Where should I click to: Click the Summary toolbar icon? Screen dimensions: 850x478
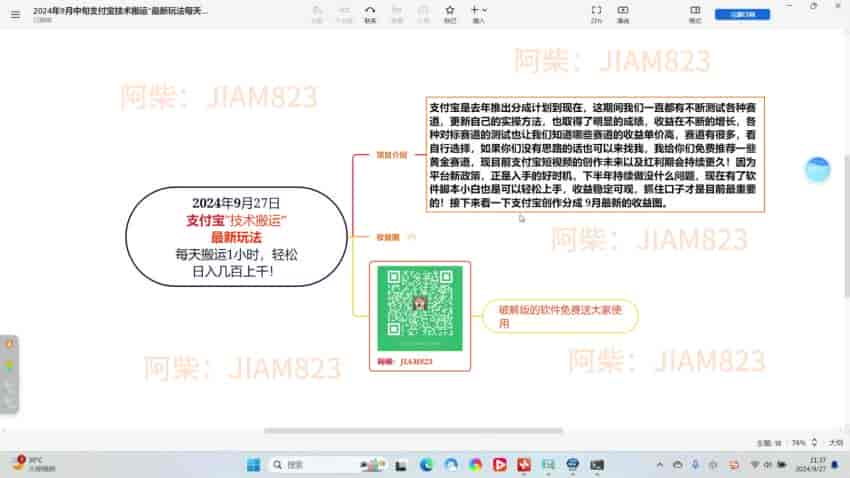pyautogui.click(x=397, y=14)
